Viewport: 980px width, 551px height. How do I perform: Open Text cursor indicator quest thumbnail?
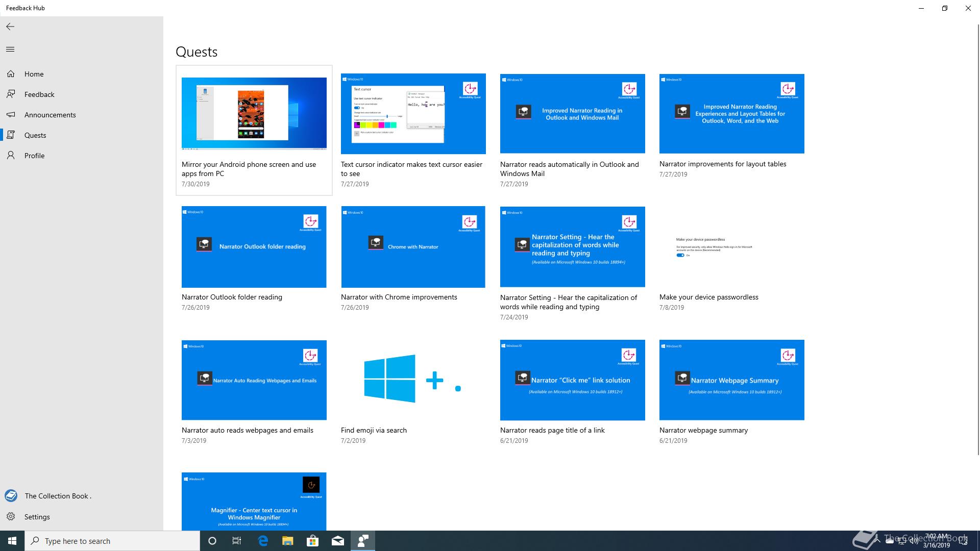[x=413, y=114]
